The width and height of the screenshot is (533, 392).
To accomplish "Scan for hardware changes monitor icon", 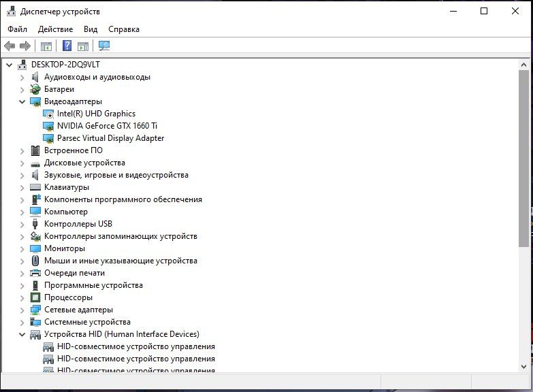I will pos(104,46).
